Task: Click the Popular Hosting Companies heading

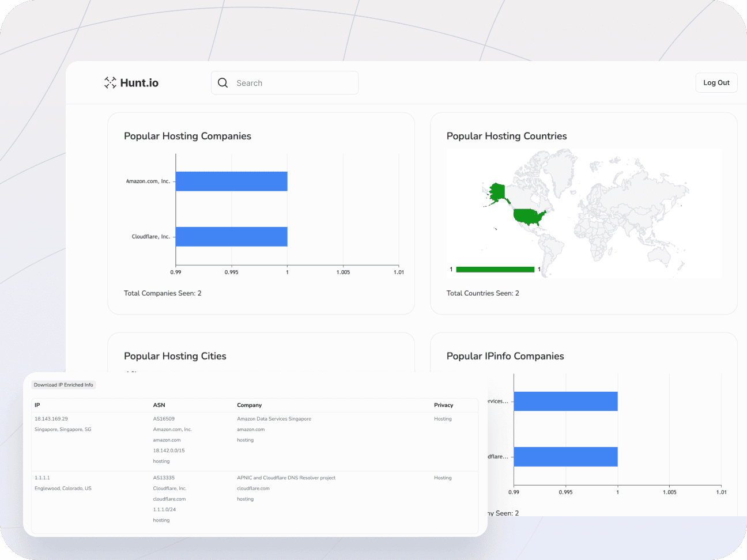Action: pos(187,136)
